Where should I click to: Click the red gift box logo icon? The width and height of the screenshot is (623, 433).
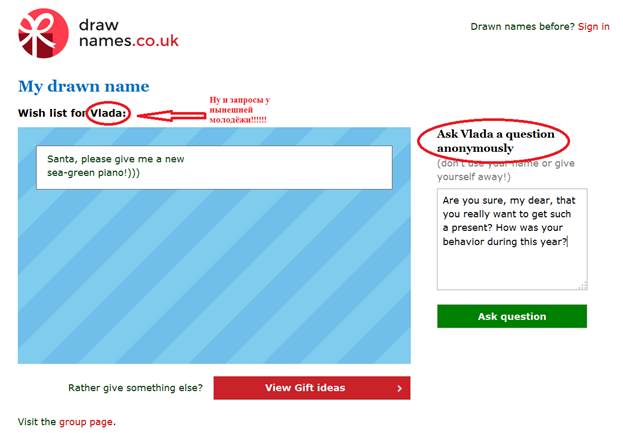(x=43, y=33)
